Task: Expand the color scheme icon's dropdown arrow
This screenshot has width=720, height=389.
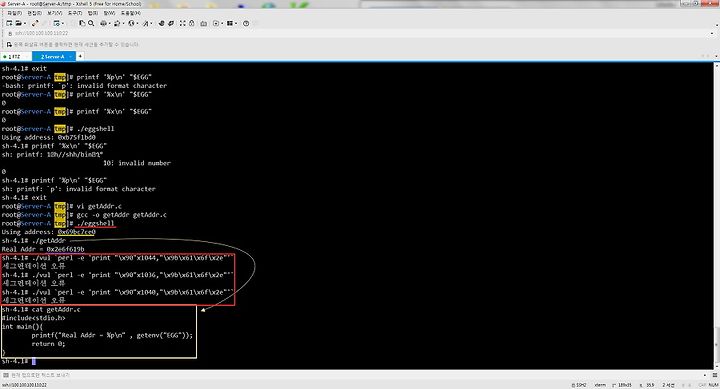Action: click(x=124, y=23)
